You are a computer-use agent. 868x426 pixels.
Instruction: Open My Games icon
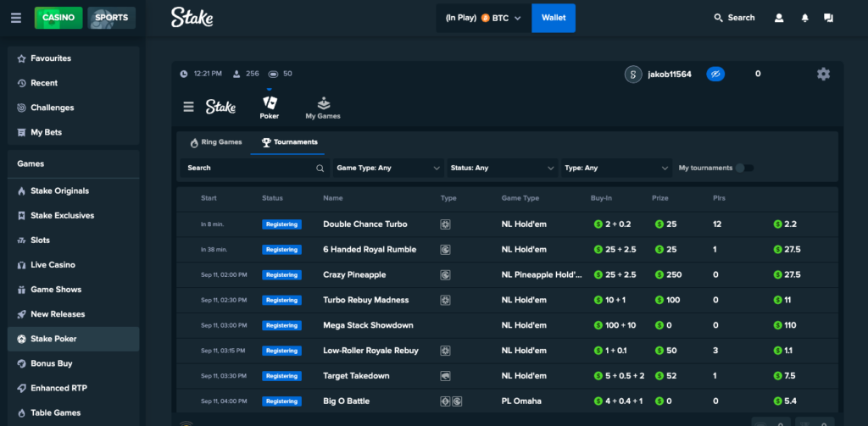[x=323, y=103]
